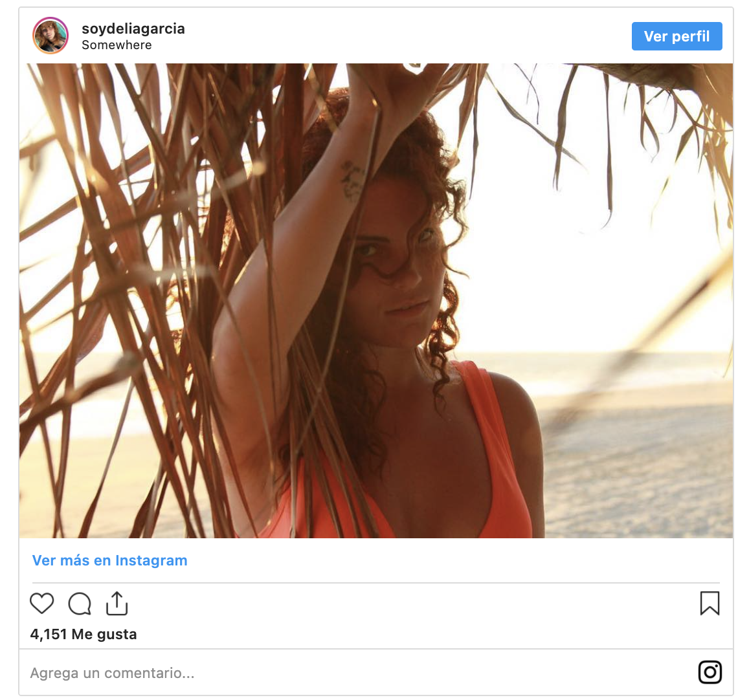The image size is (738, 700).
Task: Click the soydeliagarcia username
Action: (x=133, y=28)
